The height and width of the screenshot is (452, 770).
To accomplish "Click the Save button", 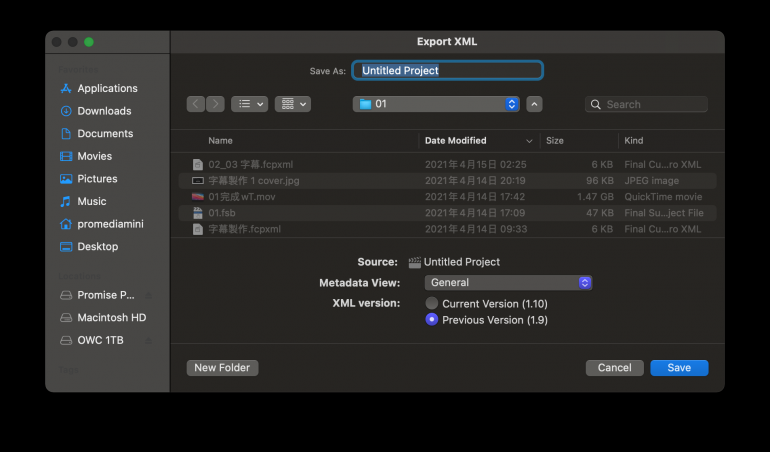I will [679, 368].
